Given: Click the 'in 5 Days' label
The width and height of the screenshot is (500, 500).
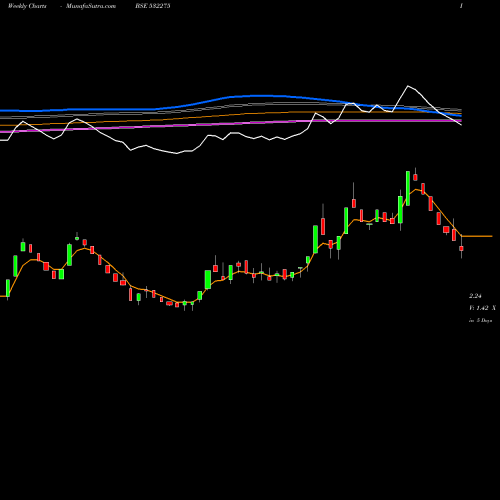Looking at the screenshot, I should (x=480, y=320).
